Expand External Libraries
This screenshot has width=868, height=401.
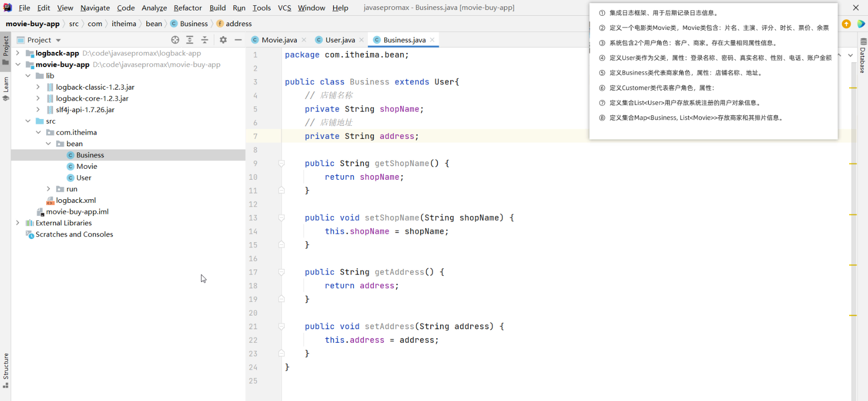18,223
